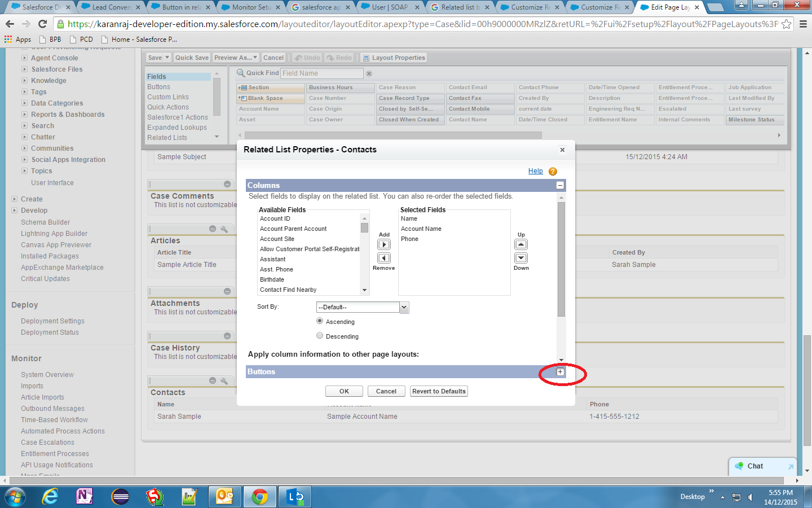Click the orange Help question mark icon
The height and width of the screenshot is (508, 812).
pos(553,172)
